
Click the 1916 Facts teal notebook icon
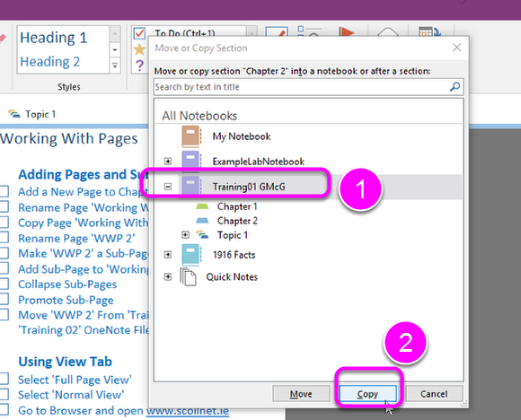[191, 255]
